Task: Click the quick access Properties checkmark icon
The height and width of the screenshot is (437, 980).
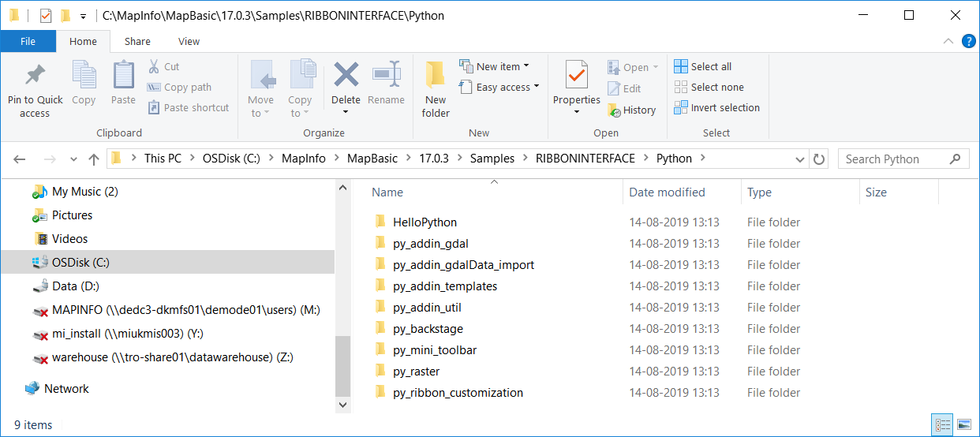Action: click(x=46, y=15)
